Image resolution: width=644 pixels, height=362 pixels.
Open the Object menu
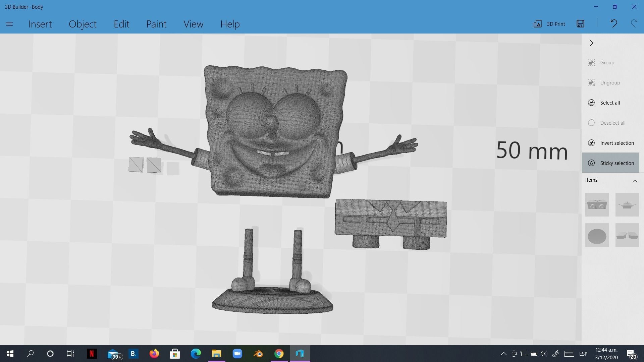click(x=83, y=24)
